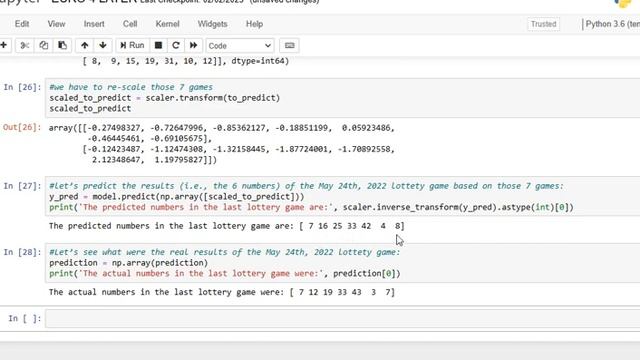Open the Kernel menu

tap(167, 24)
